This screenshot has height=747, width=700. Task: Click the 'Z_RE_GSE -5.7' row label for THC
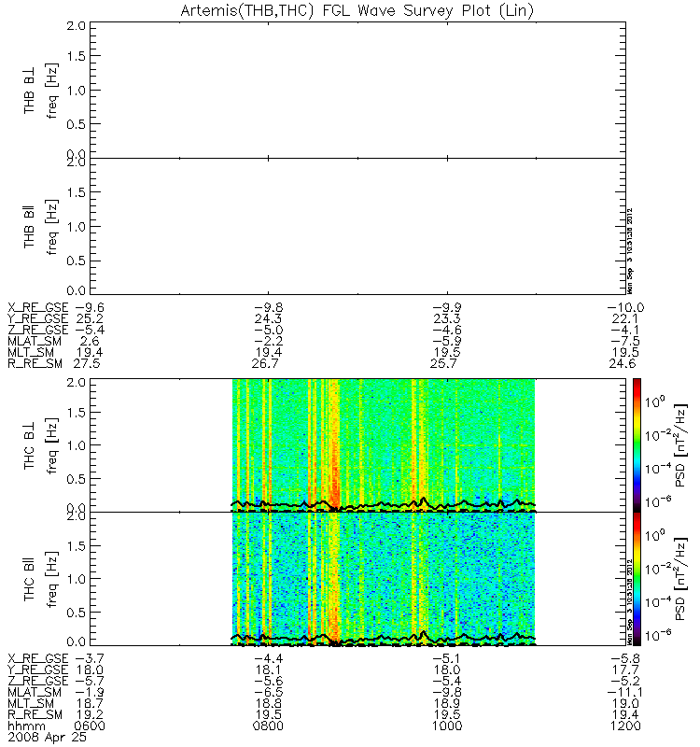coord(55,681)
